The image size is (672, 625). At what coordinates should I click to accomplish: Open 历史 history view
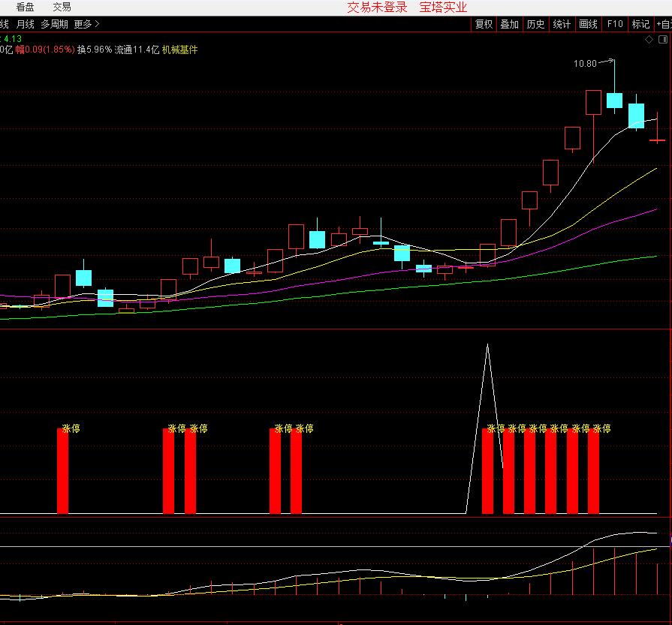tap(535, 24)
